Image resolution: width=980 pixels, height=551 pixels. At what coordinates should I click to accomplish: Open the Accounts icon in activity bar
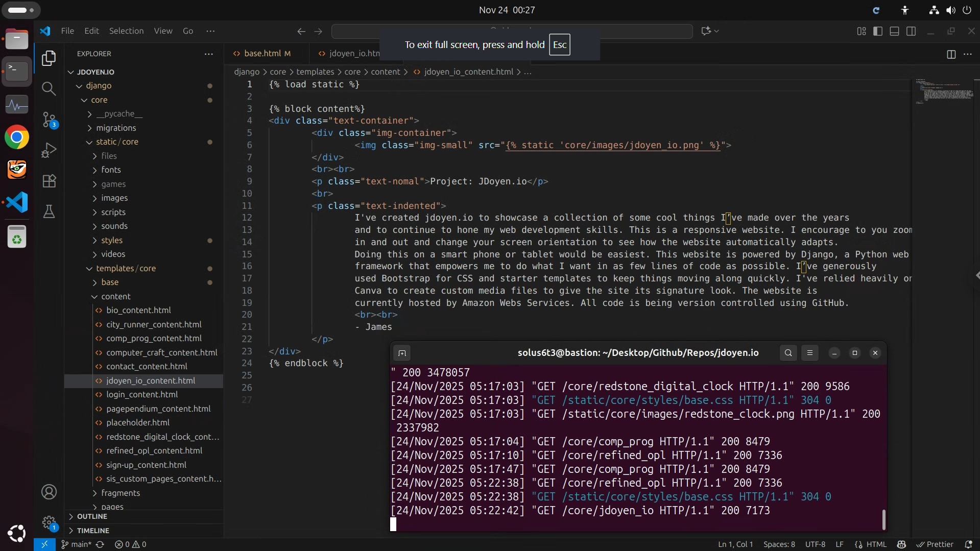point(49,492)
